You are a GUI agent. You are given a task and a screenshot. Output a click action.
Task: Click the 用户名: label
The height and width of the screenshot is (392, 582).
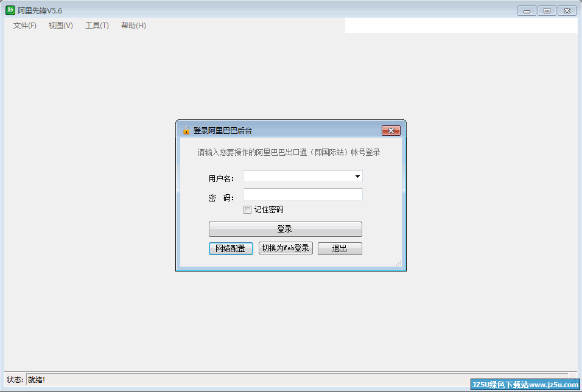pos(221,178)
